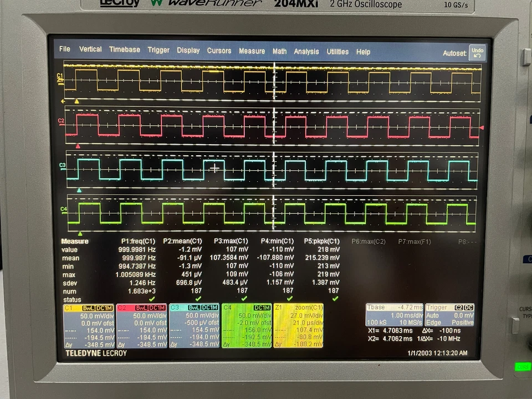Screen dimensions: 532x399
Task: Open the Cursors menu
Action: click(x=219, y=51)
